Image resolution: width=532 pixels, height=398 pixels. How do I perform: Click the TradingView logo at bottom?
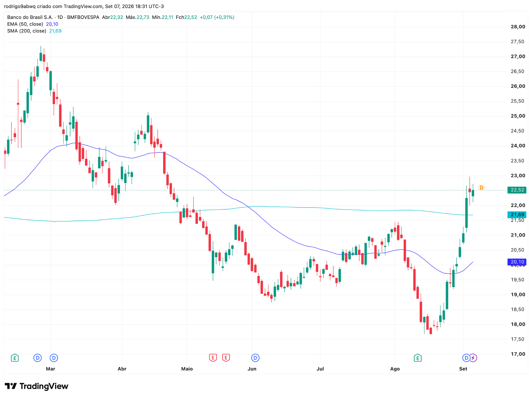(x=36, y=386)
